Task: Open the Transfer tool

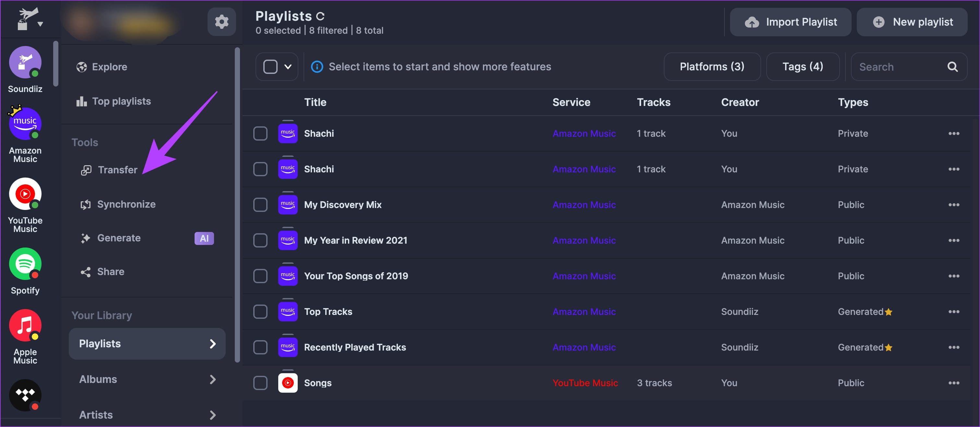Action: [109, 170]
